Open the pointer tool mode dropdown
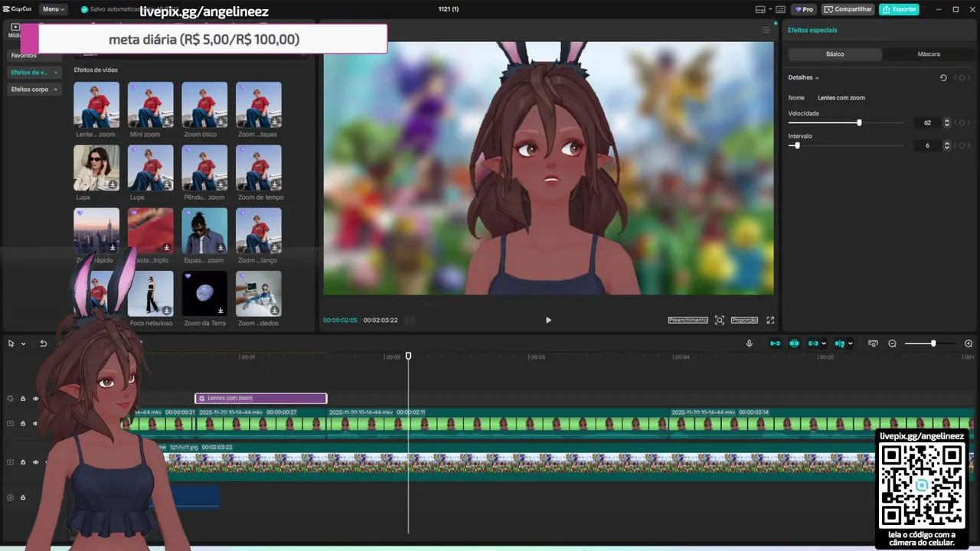Viewport: 980px width, 551px height. 23,344
